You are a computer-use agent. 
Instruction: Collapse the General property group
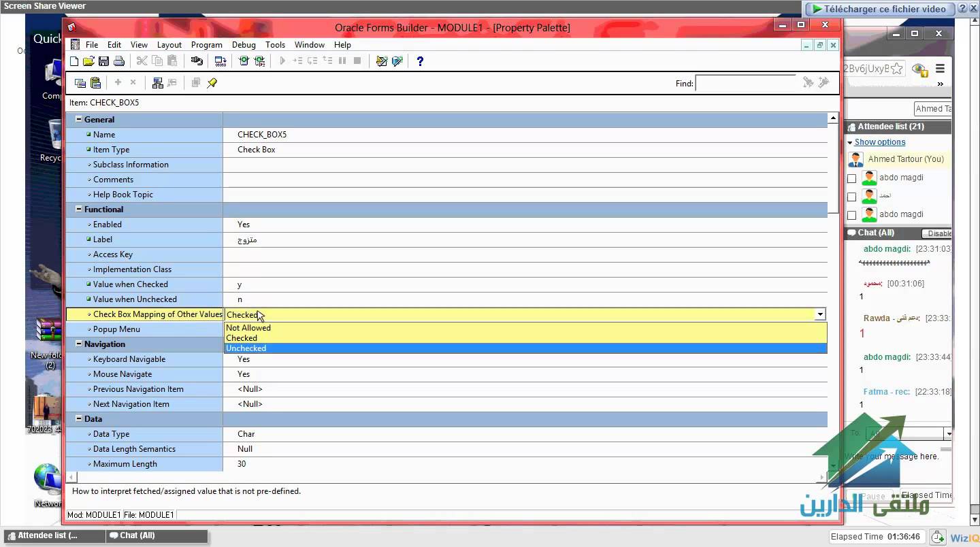[79, 119]
